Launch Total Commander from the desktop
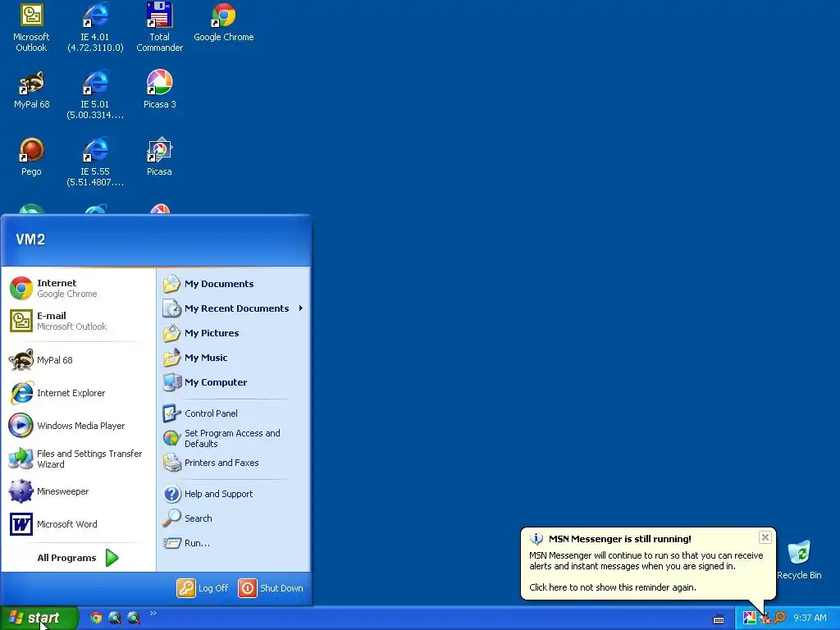840x630 pixels. click(x=160, y=28)
